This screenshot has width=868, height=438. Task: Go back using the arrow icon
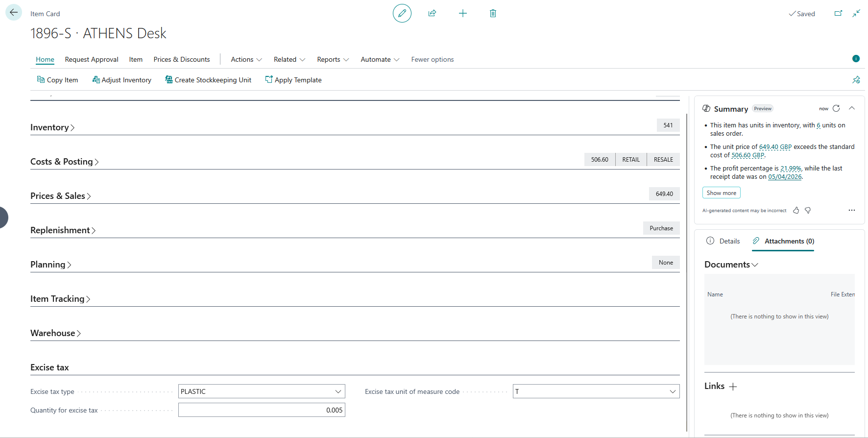14,13
